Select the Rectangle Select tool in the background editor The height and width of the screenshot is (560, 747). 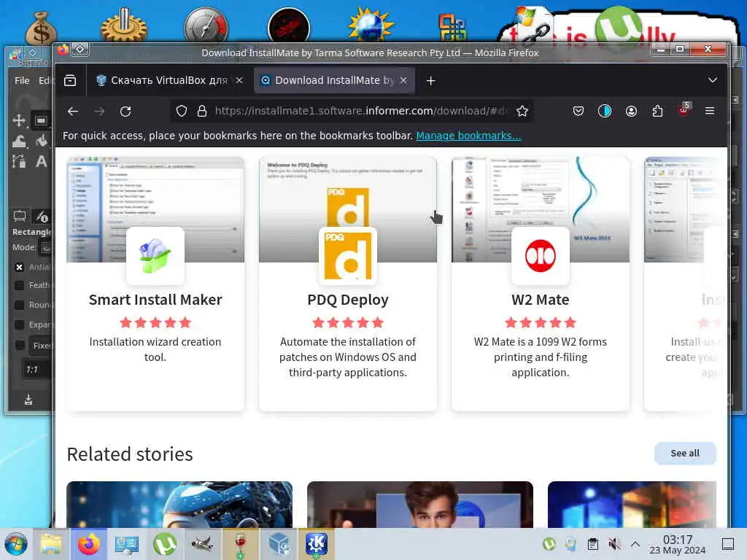click(41, 120)
